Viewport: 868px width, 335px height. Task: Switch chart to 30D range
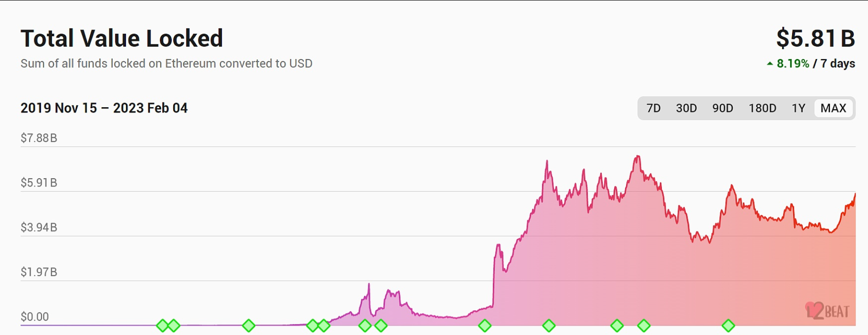pyautogui.click(x=686, y=108)
